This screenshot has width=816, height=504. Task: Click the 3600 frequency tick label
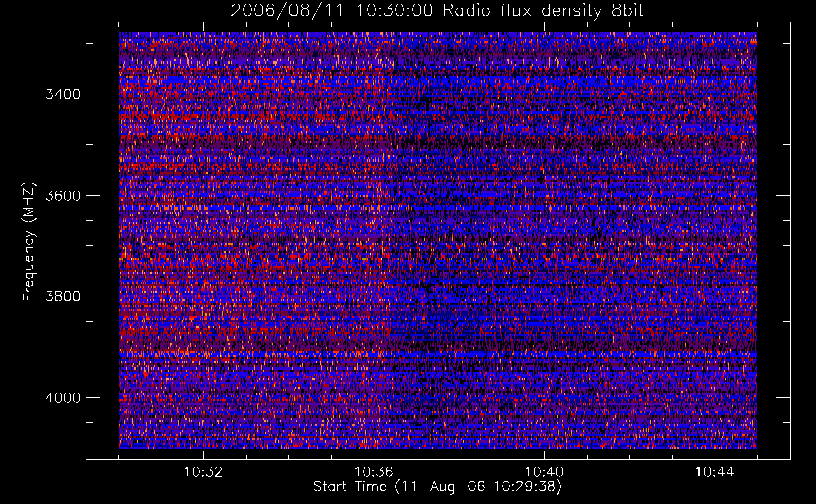[x=63, y=196]
